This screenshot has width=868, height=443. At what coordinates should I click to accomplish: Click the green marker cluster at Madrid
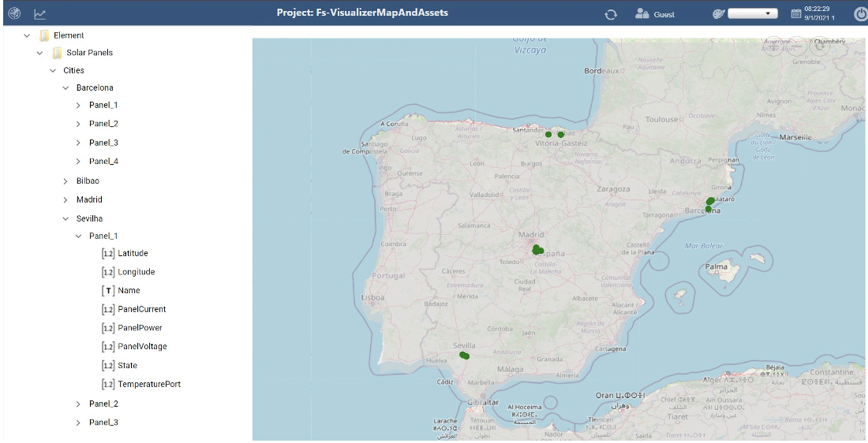point(537,250)
